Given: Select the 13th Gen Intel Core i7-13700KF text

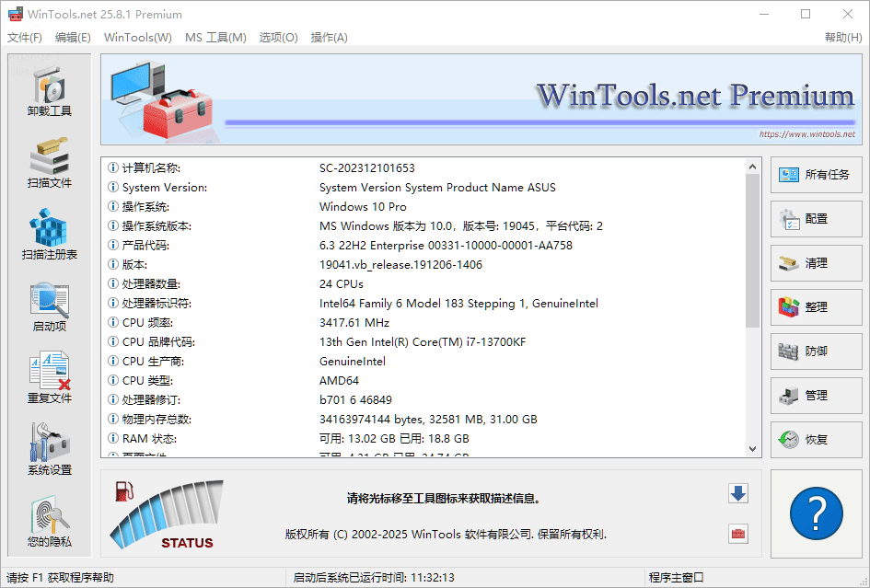Looking at the screenshot, I should (423, 341).
